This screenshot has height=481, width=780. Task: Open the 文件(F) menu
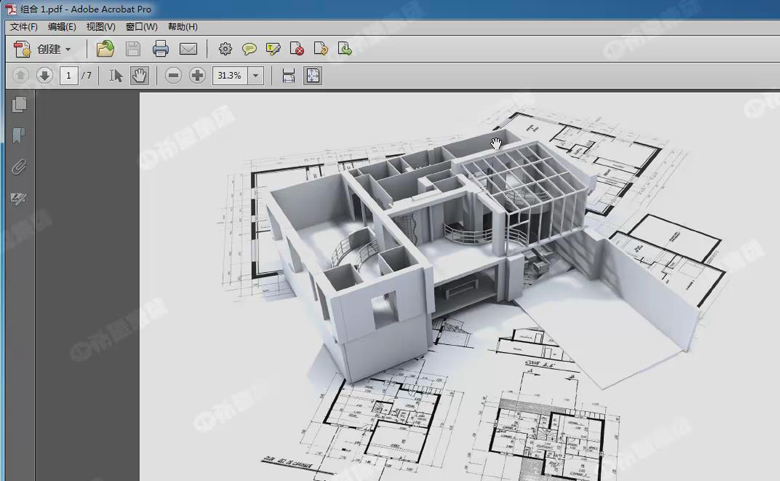[23, 27]
